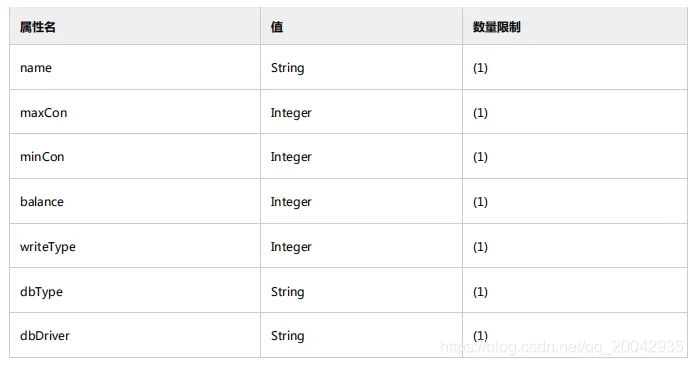Screen dimensions: 693x365
Task: Click Integer value in writeType row
Action: pos(291,247)
